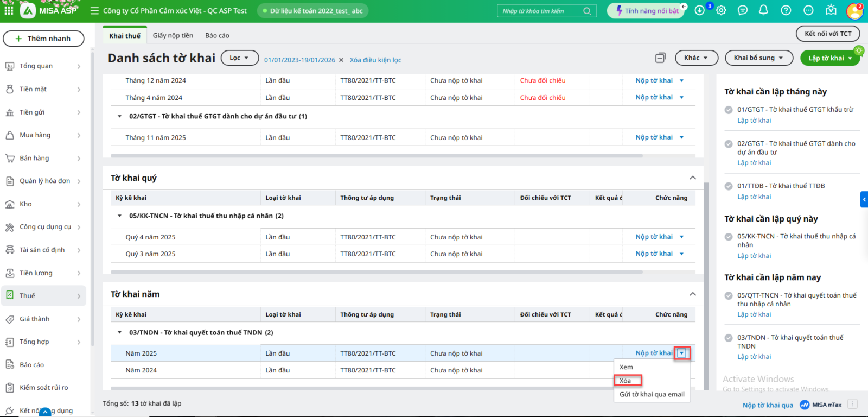
Task: Click the Kết nối với TCT button
Action: pos(827,34)
